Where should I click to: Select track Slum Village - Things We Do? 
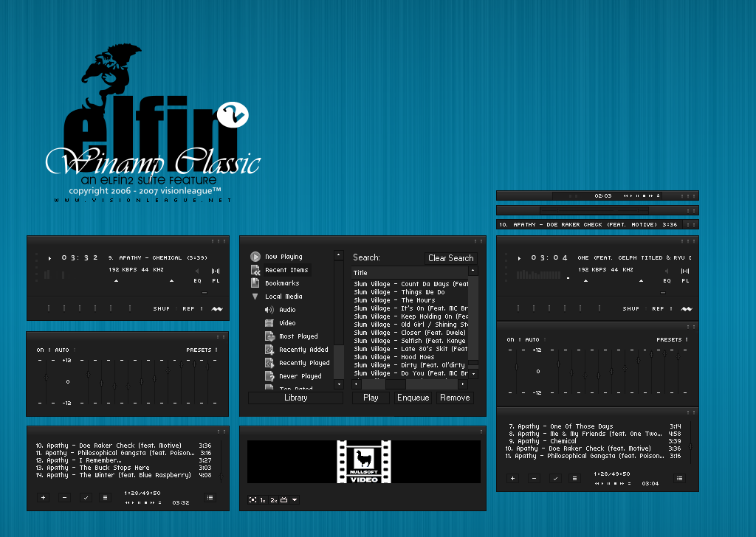point(399,292)
